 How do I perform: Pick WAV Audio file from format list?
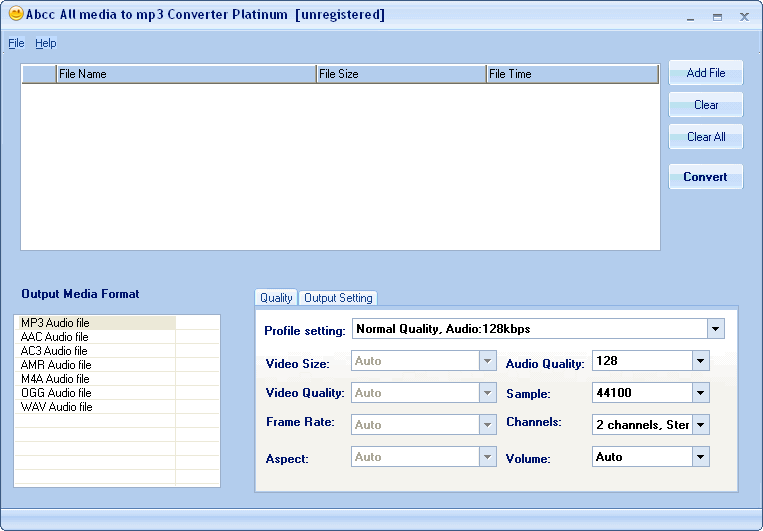55,407
